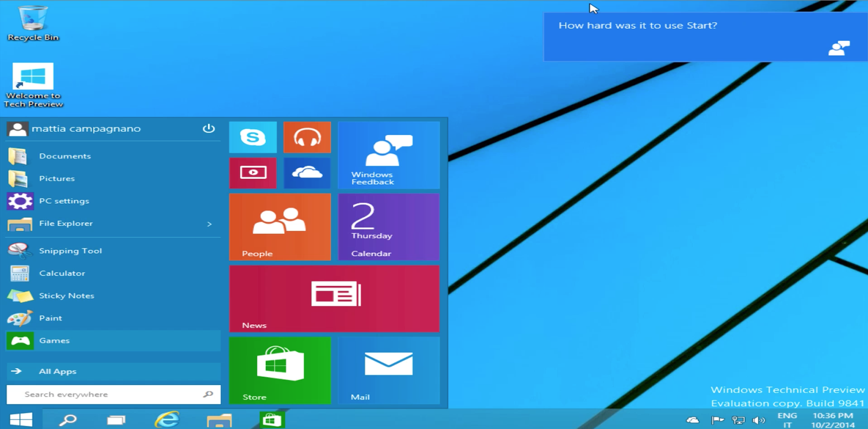
Task: Open Sticky Notes
Action: [x=113, y=295]
